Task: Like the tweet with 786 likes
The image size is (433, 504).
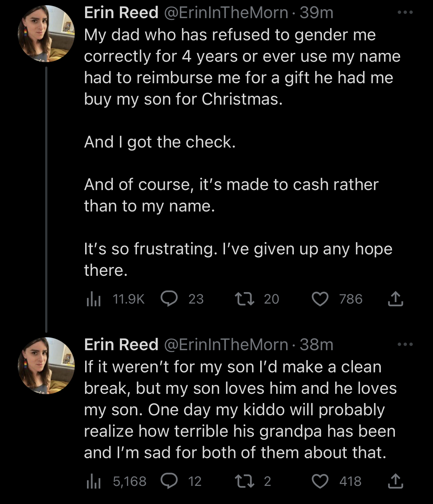Action: [x=320, y=299]
